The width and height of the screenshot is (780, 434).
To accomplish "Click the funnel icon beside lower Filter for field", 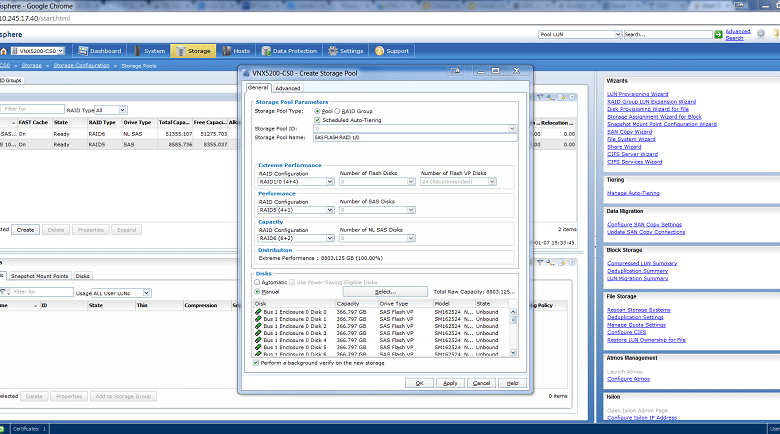I will (x=3, y=292).
